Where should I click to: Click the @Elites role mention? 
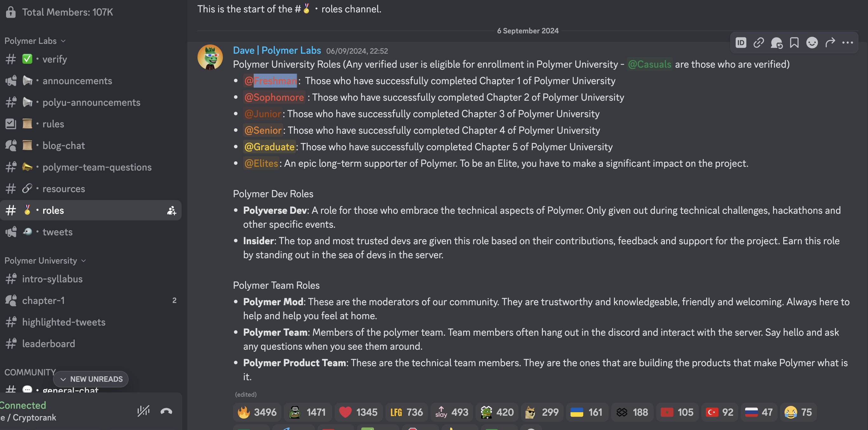(x=261, y=164)
